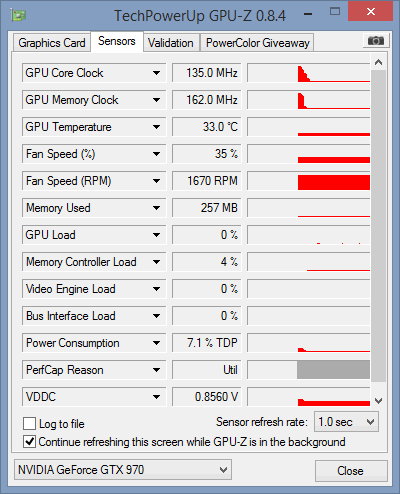The image size is (400, 494).
Task: Click scroll up arrow of sensor list
Action: point(378,62)
